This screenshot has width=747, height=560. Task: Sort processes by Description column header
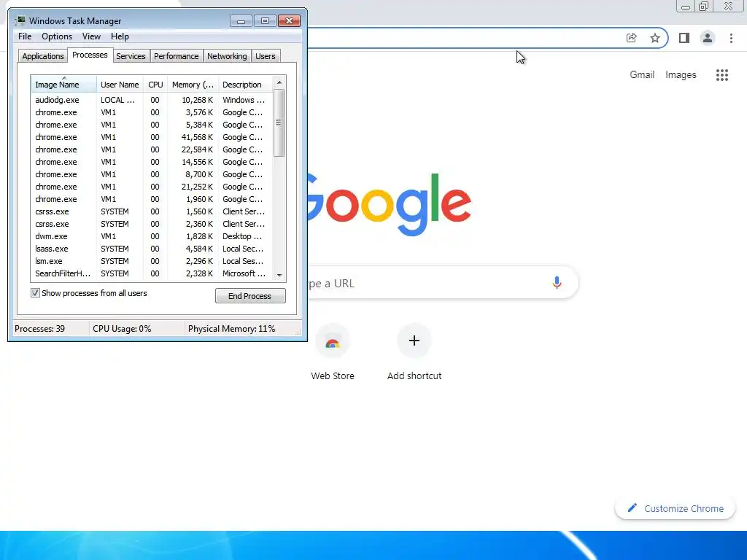click(x=245, y=85)
